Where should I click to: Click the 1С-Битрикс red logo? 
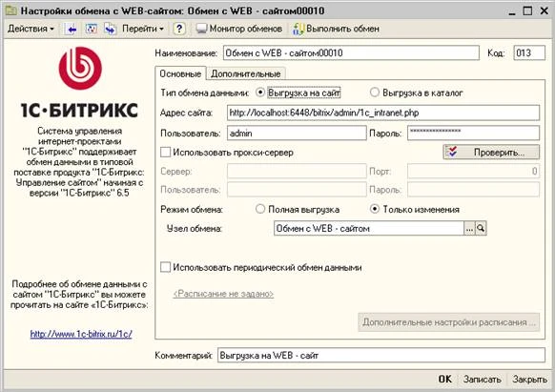coord(80,68)
